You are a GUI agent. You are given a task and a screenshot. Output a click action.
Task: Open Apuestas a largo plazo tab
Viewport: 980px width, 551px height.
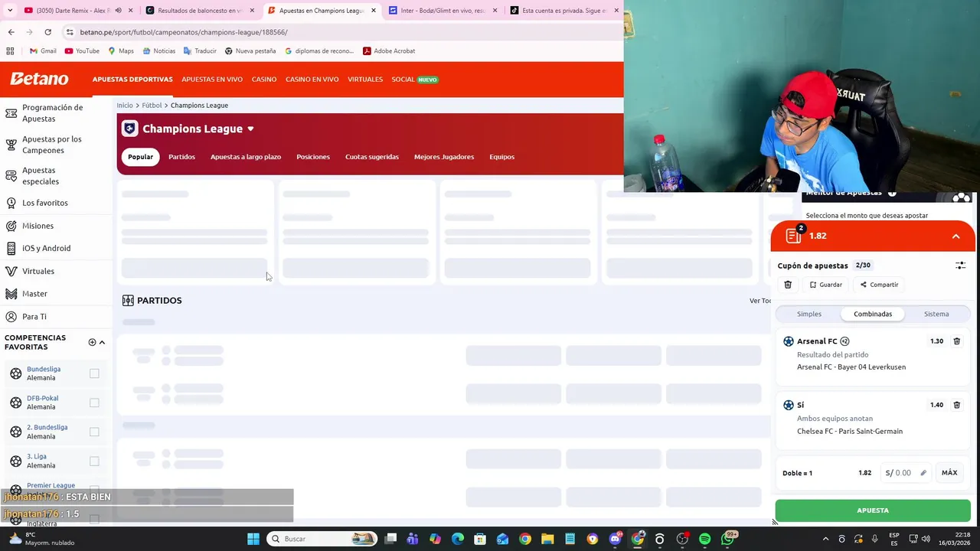pyautogui.click(x=246, y=157)
